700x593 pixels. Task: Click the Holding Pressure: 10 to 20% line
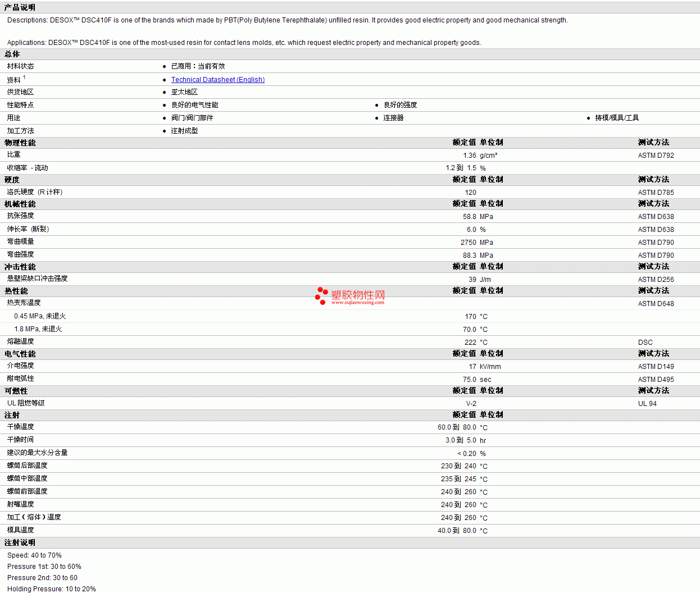(x=52, y=589)
